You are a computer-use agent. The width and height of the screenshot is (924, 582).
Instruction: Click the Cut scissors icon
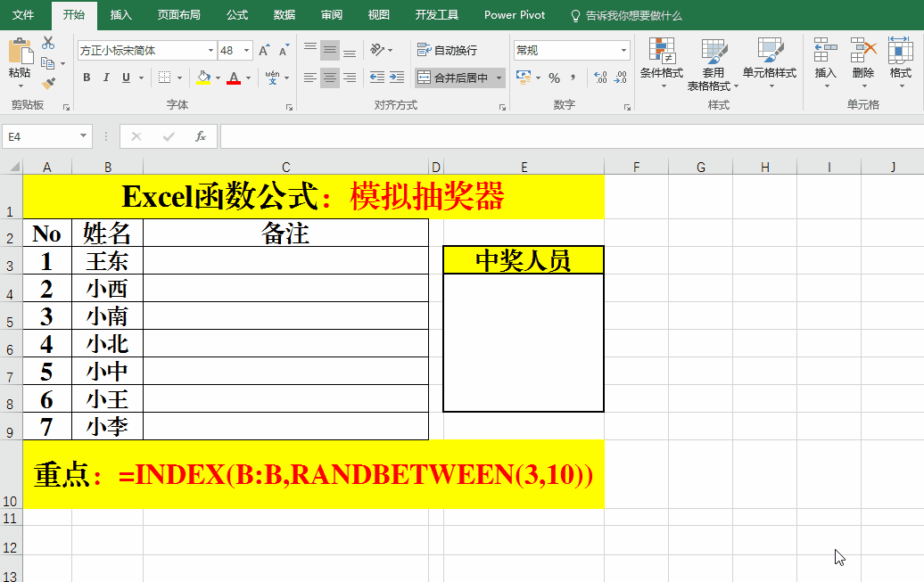48,43
